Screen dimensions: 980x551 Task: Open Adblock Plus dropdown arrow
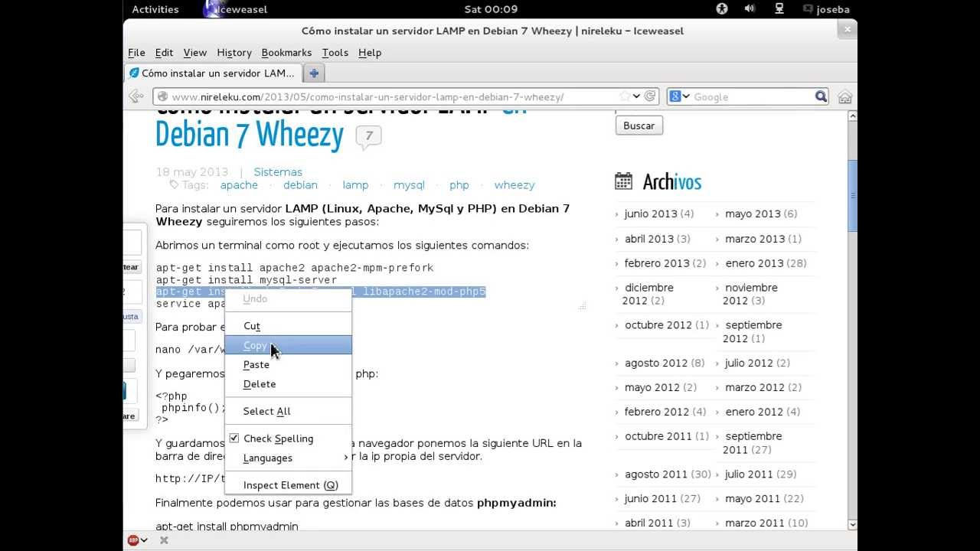point(144,540)
